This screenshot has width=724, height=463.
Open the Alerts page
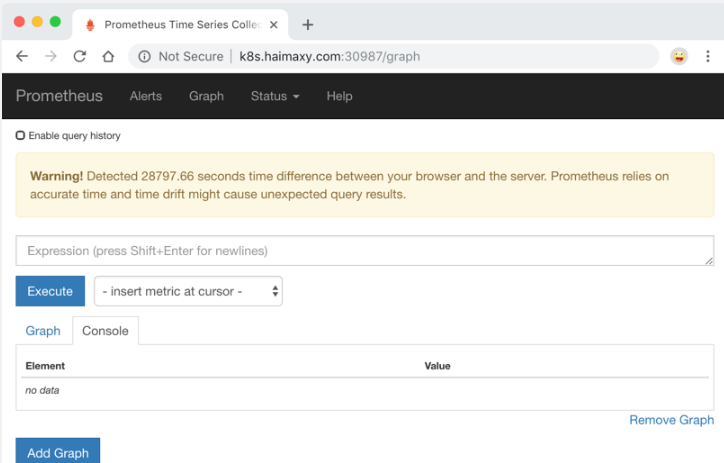click(x=146, y=96)
